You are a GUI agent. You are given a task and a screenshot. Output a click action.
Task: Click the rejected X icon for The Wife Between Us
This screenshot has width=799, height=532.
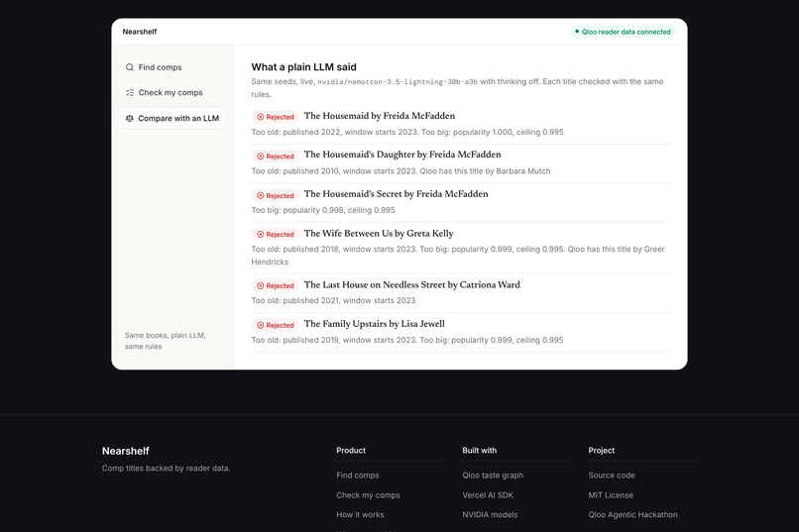(261, 234)
